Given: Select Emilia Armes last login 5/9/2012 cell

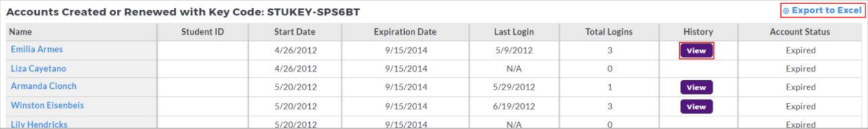Looking at the screenshot, I should (514, 51).
